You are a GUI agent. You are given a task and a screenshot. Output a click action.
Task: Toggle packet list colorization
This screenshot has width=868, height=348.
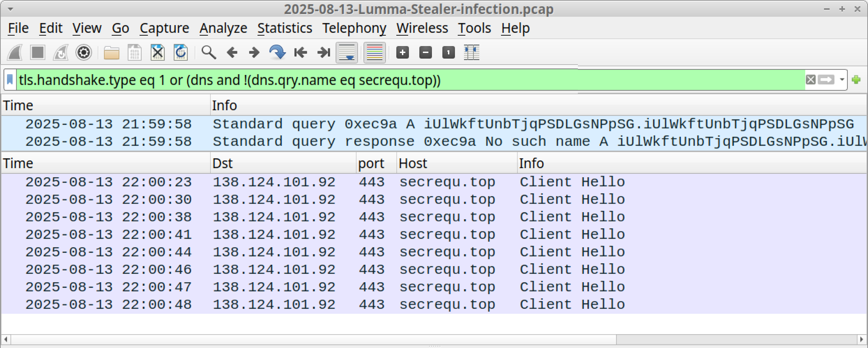tap(374, 52)
